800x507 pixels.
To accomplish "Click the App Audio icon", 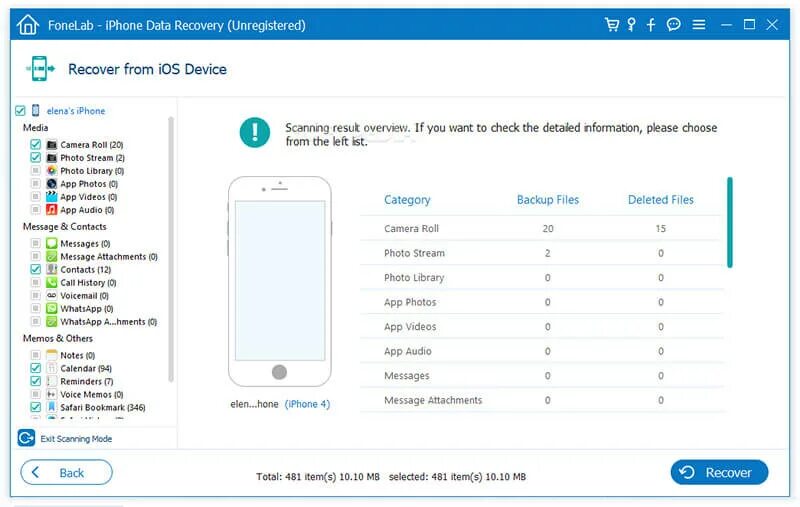I will coord(52,210).
